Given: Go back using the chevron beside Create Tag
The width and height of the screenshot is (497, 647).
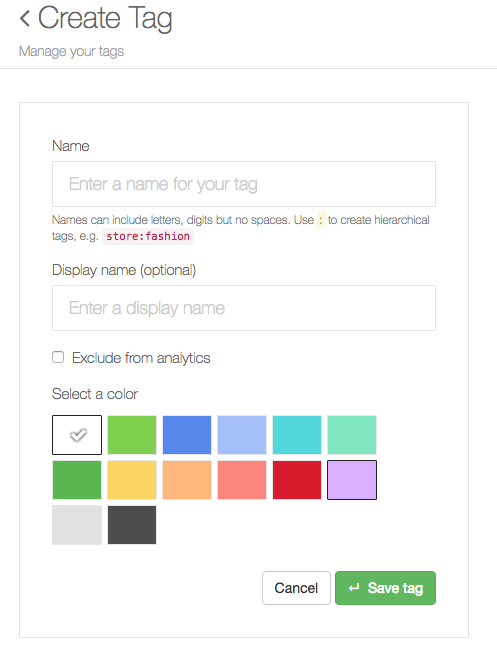Looking at the screenshot, I should tap(25, 19).
